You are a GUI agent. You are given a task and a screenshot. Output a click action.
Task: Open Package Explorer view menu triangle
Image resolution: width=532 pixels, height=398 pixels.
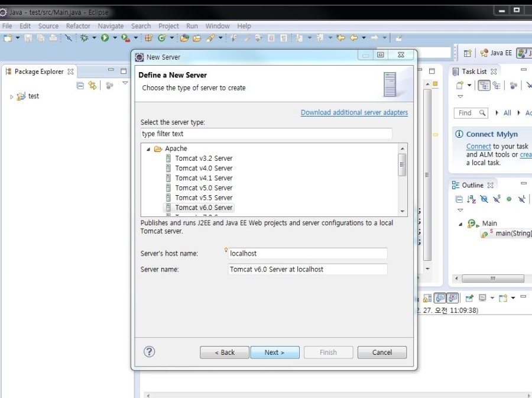(x=125, y=83)
